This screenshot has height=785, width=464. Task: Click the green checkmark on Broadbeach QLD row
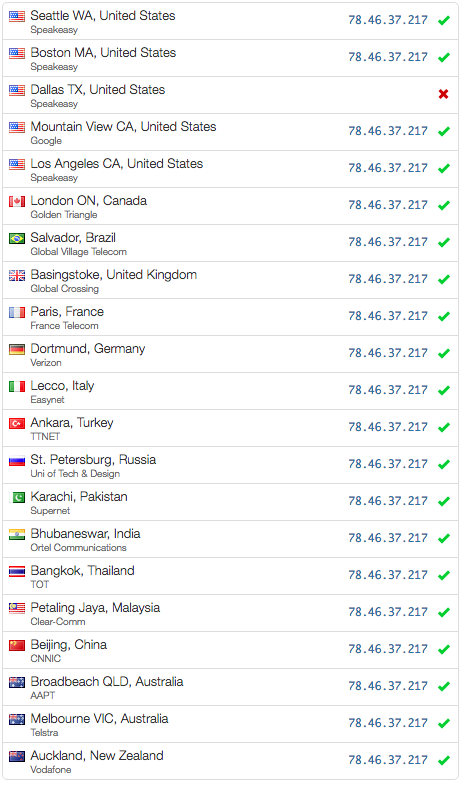point(443,686)
